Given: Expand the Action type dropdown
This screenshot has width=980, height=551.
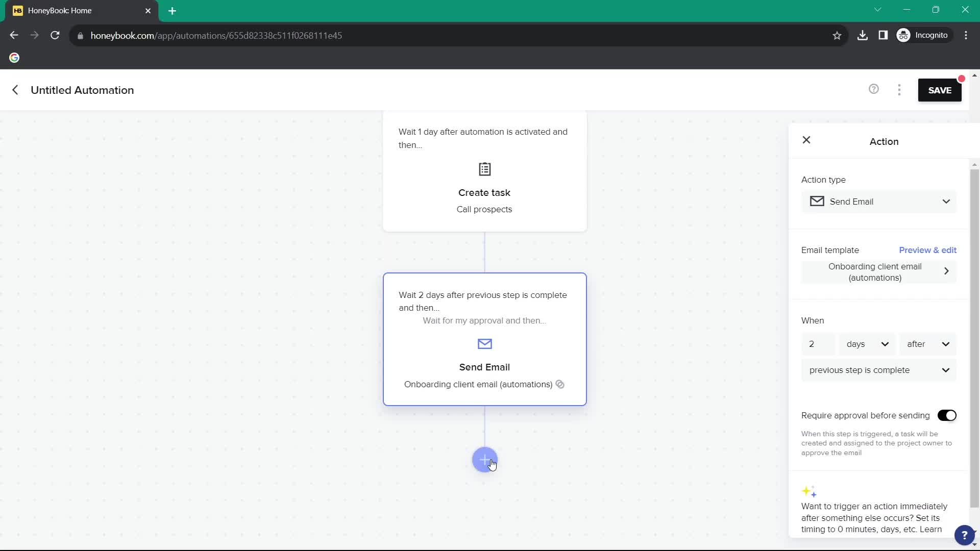Looking at the screenshot, I should (x=947, y=201).
